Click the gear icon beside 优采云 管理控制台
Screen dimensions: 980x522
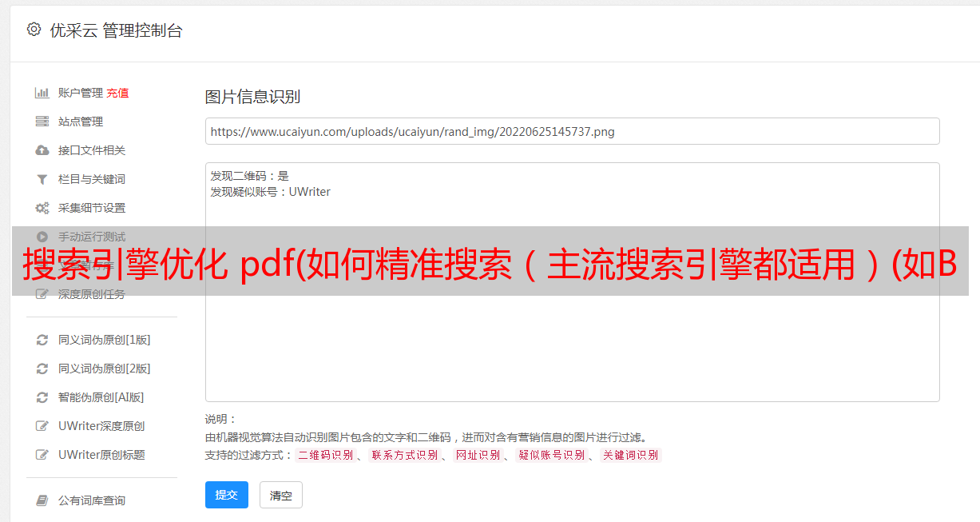pyautogui.click(x=34, y=30)
